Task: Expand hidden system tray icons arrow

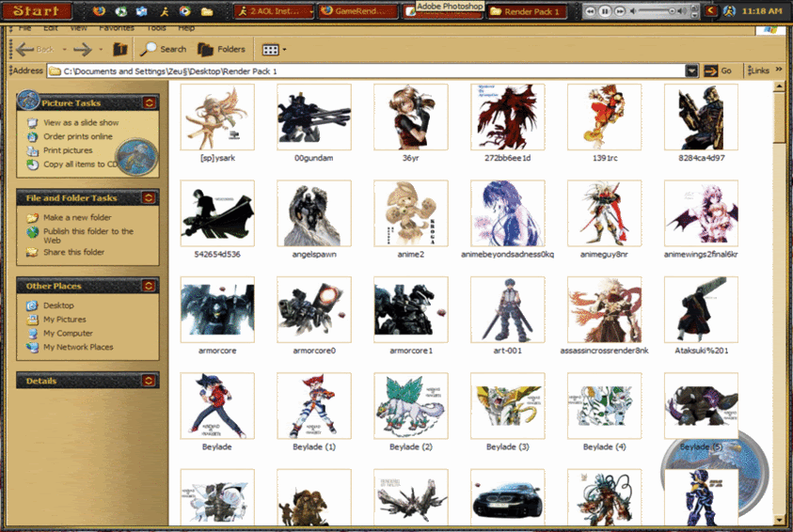Action: tap(711, 10)
